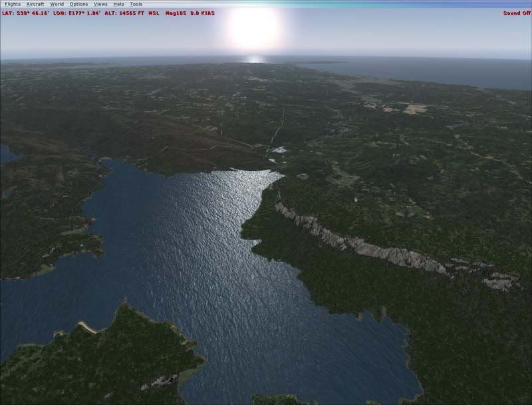Click the Mag185 heading readout
This screenshot has width=532, height=405.
[176, 13]
